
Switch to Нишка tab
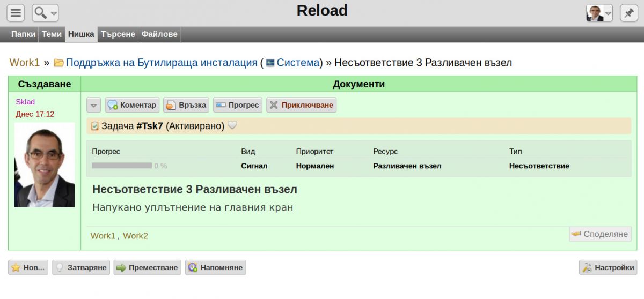pyautogui.click(x=82, y=34)
